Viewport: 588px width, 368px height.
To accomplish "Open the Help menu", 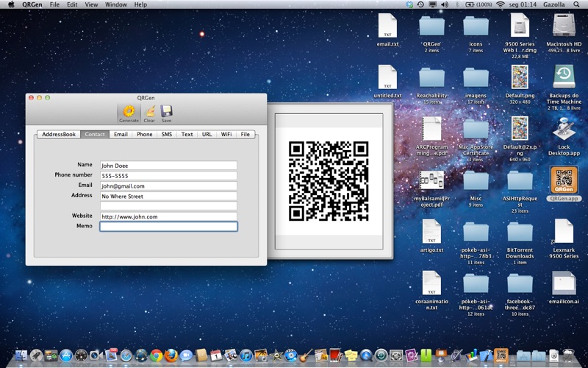I will point(140,4).
